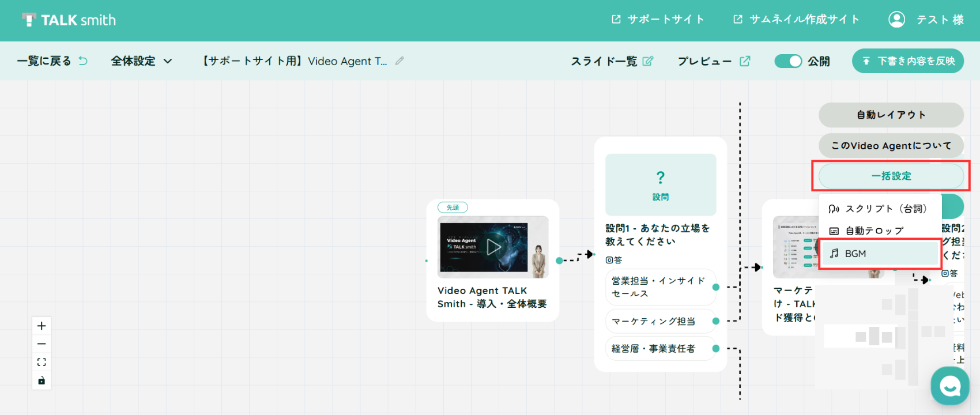Toggle the 公開 publish switch
980x415 pixels.
pyautogui.click(x=788, y=61)
